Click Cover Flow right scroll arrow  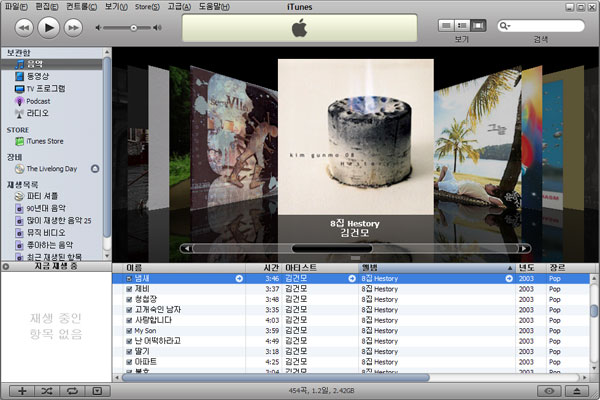coord(523,248)
